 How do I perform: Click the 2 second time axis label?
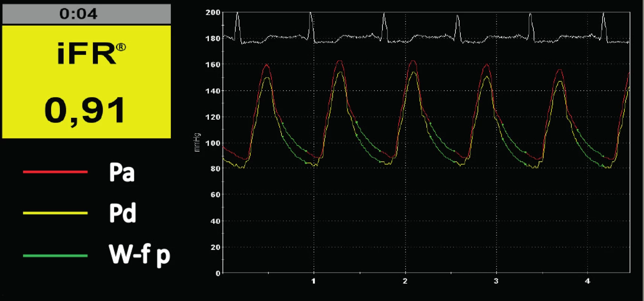click(405, 281)
